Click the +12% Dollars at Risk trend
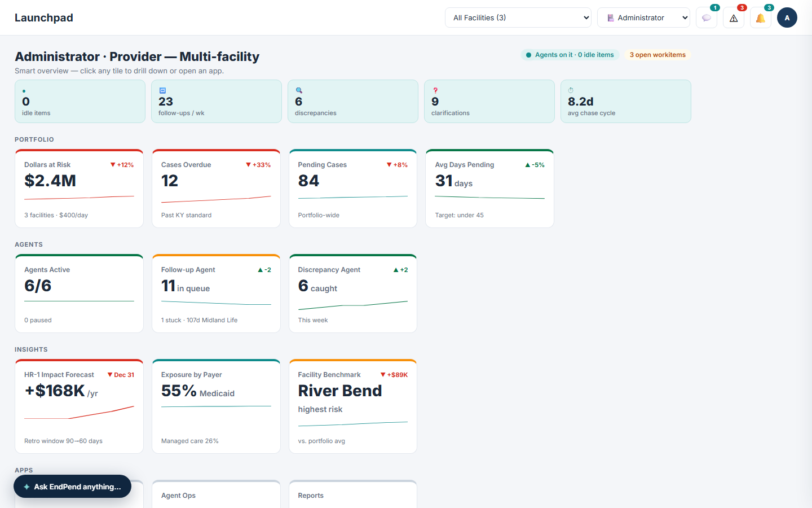 pyautogui.click(x=122, y=165)
